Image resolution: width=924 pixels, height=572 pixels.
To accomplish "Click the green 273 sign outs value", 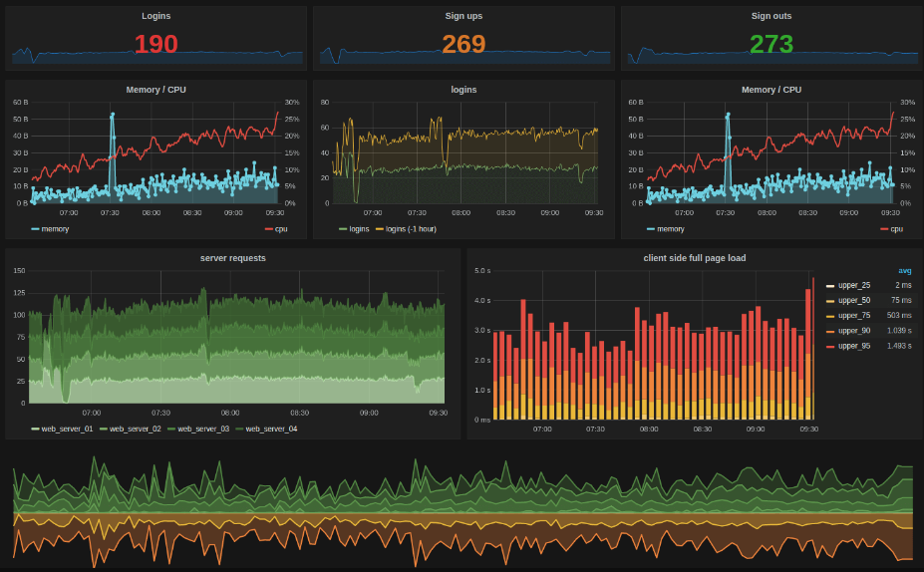I will (x=770, y=44).
